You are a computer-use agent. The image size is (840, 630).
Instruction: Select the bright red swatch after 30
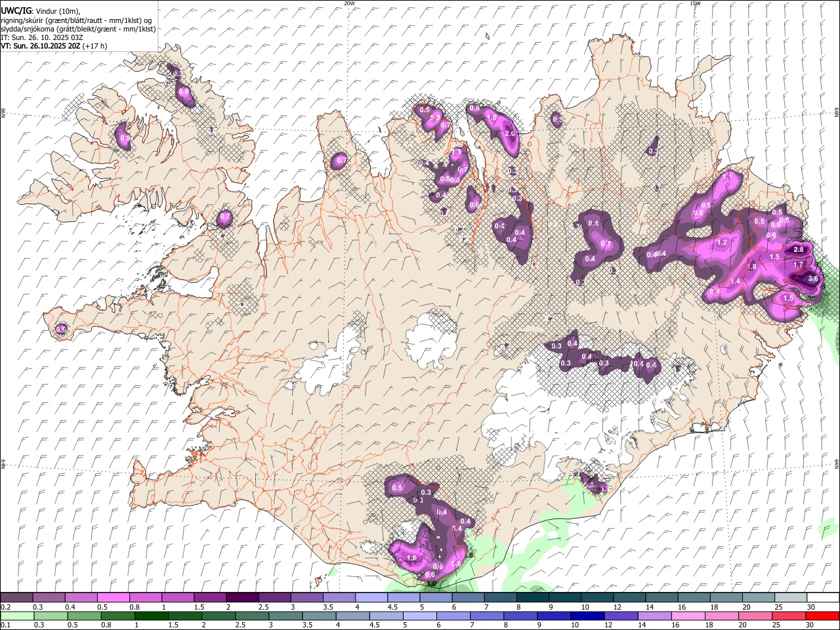coord(822,616)
